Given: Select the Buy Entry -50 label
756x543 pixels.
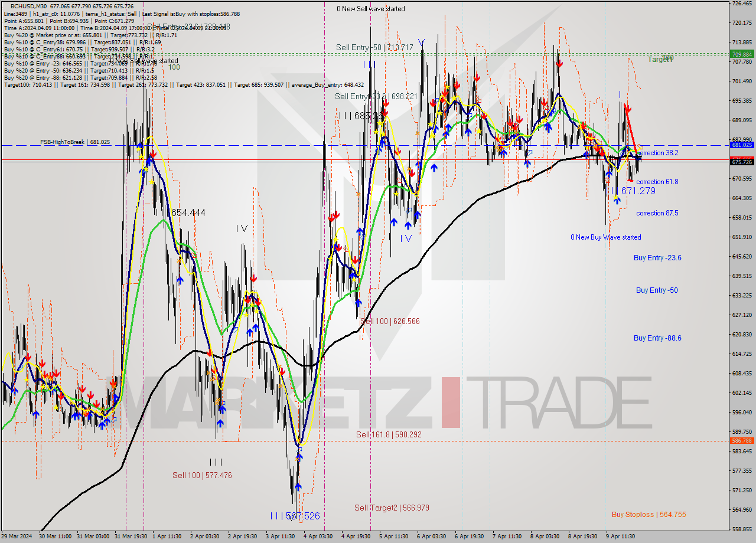Looking at the screenshot, I should (x=657, y=290).
